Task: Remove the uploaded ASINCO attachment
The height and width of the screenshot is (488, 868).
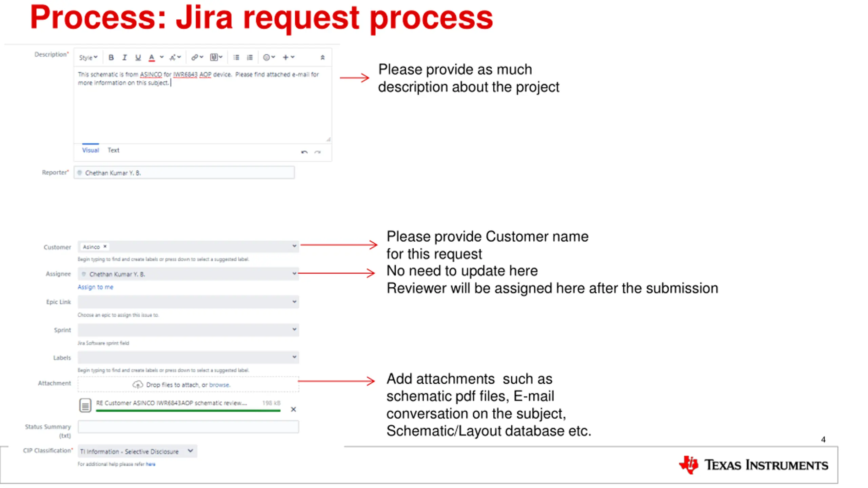Action: tap(293, 409)
